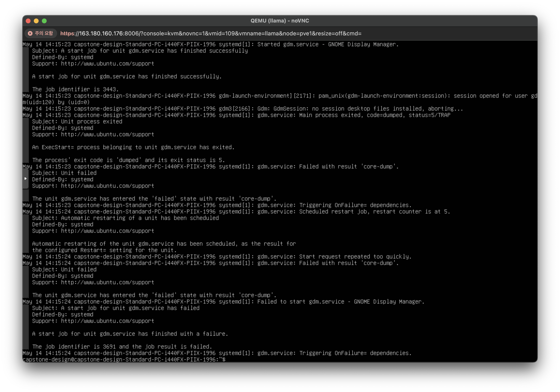Click 'no session desktop files installed' log line

[367, 109]
